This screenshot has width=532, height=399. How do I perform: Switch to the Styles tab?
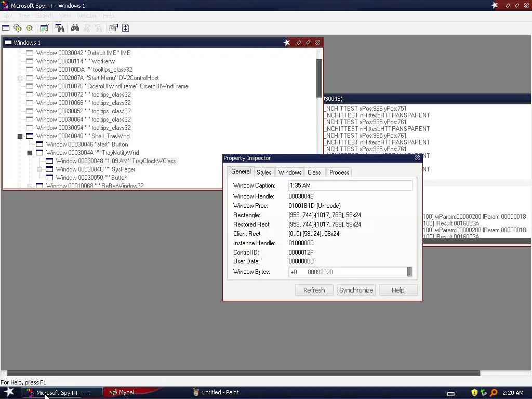[x=264, y=172]
